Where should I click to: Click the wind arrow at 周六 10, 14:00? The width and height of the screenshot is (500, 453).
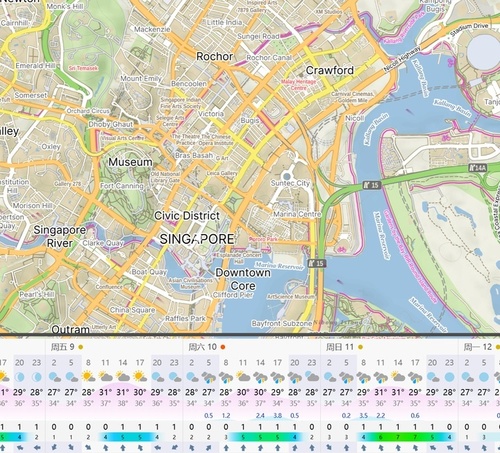pos(260,447)
